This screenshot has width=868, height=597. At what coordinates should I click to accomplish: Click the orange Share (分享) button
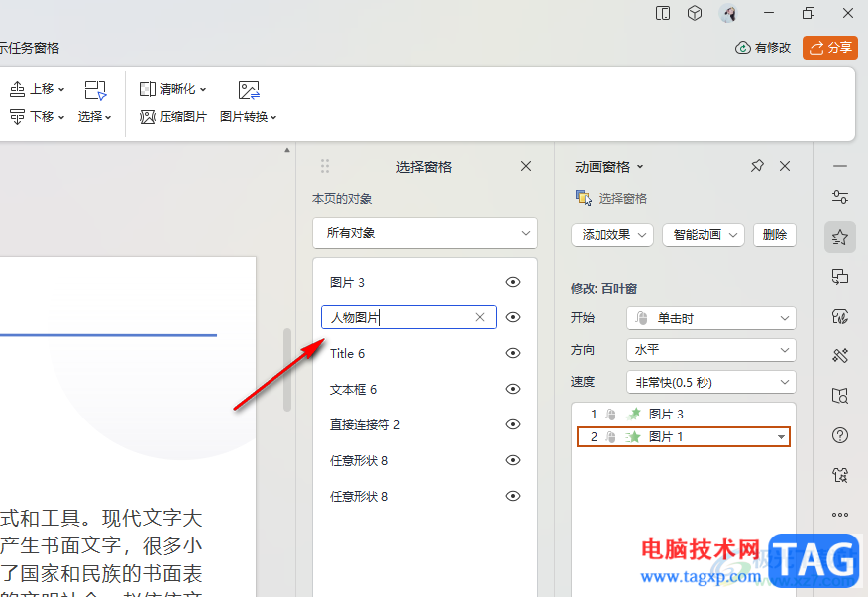[829, 48]
